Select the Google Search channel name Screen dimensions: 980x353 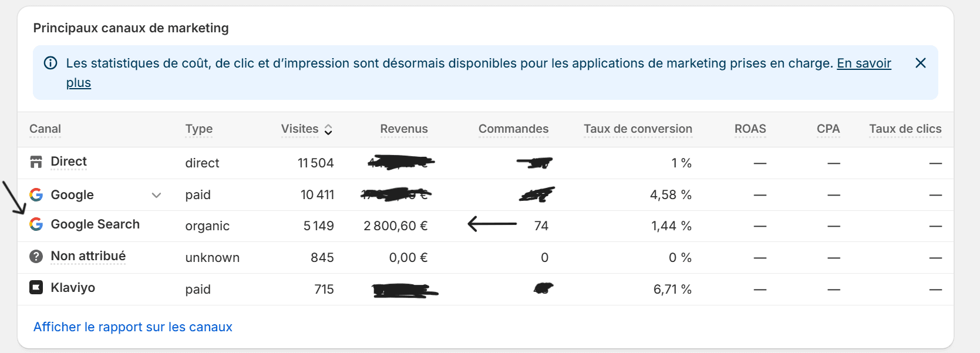point(95,224)
